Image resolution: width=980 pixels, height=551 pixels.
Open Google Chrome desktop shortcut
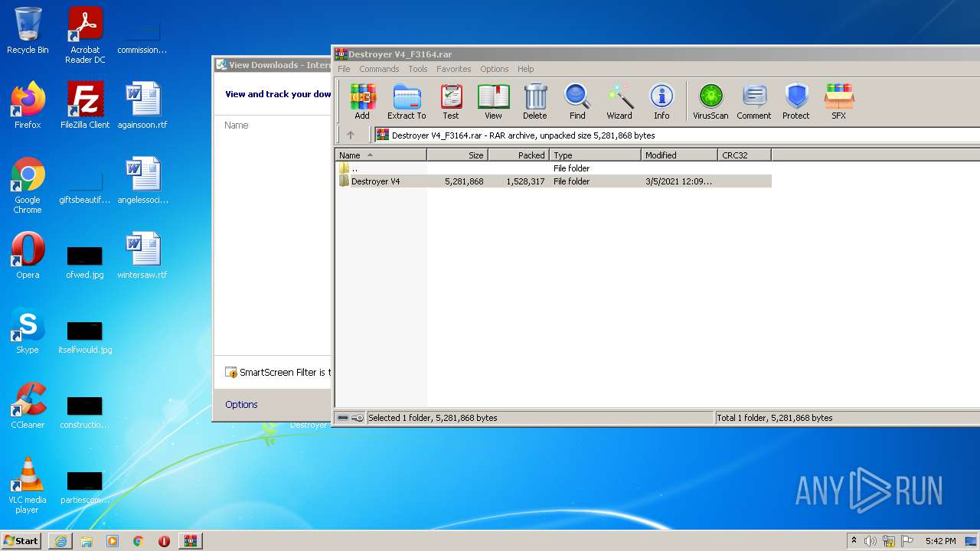28,185
